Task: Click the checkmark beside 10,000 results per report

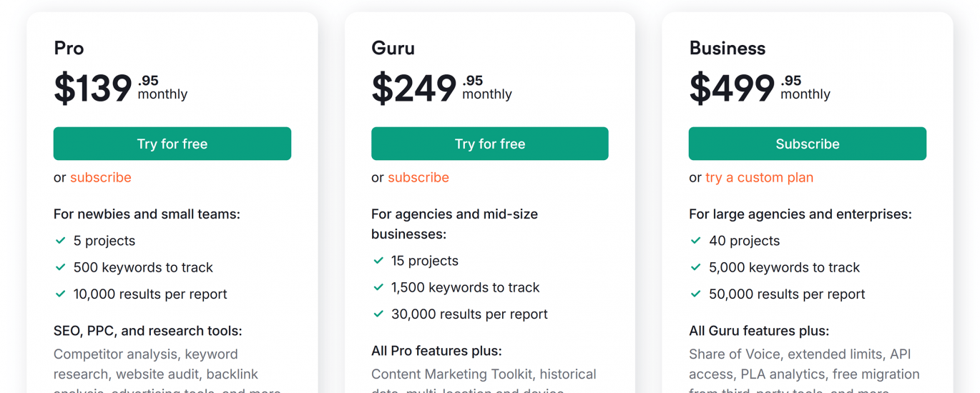Action: coord(61,294)
